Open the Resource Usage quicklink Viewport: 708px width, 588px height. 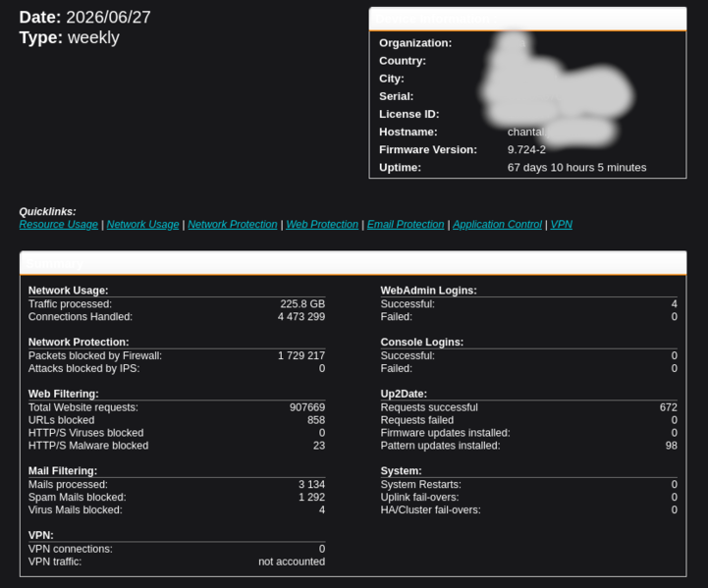58,224
